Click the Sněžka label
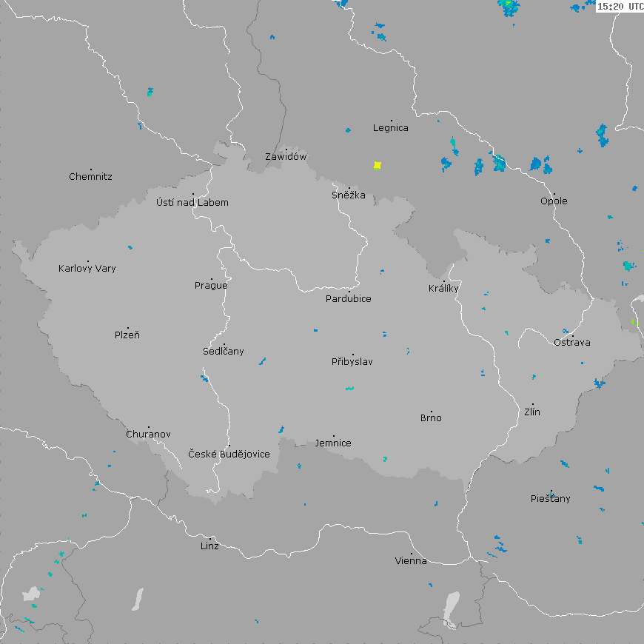Viewport: 644px width, 644px height. tap(349, 195)
